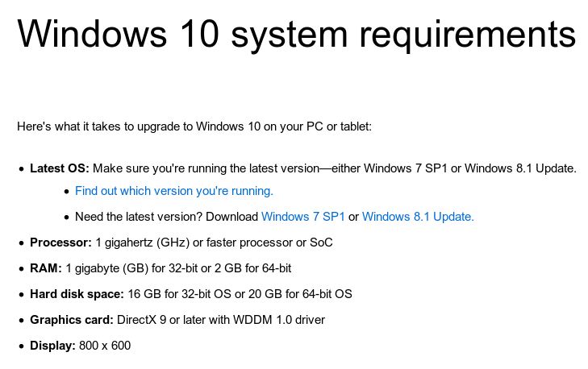The height and width of the screenshot is (369, 588).
Task: Click the bold 'Graphics card:' label
Action: pos(72,321)
